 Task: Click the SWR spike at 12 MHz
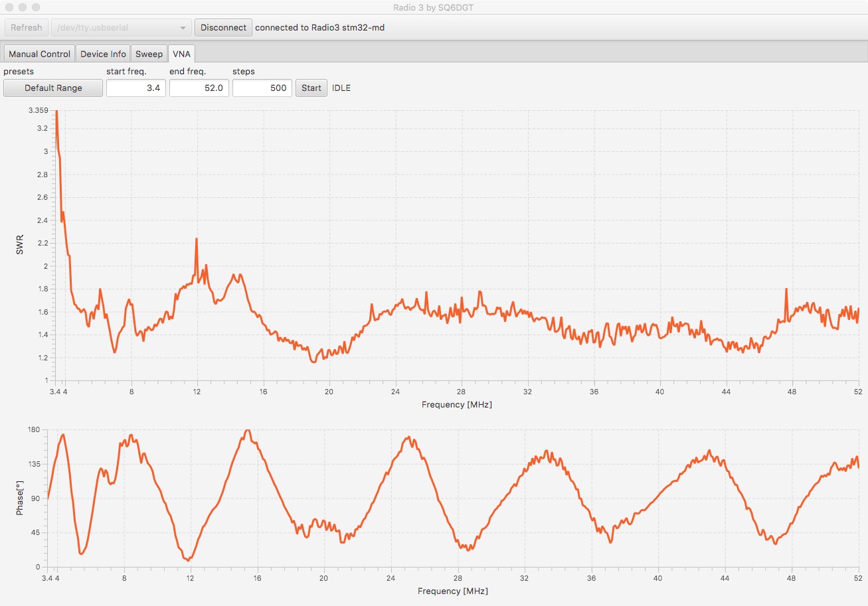[x=197, y=239]
